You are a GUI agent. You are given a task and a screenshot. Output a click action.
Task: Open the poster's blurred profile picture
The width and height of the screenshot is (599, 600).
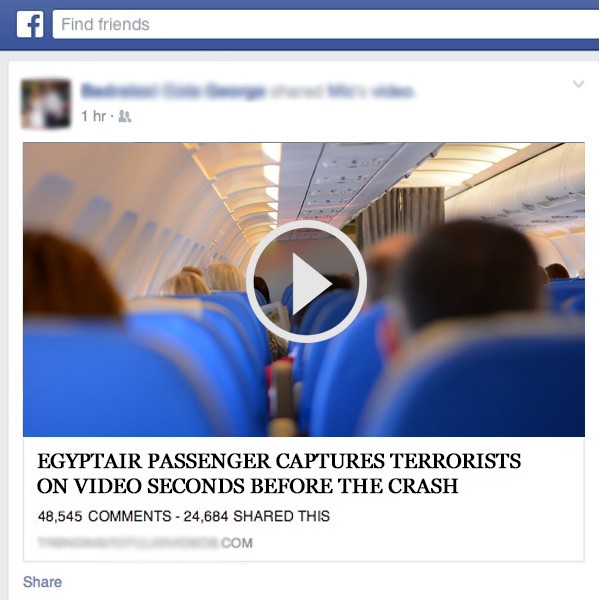46,104
